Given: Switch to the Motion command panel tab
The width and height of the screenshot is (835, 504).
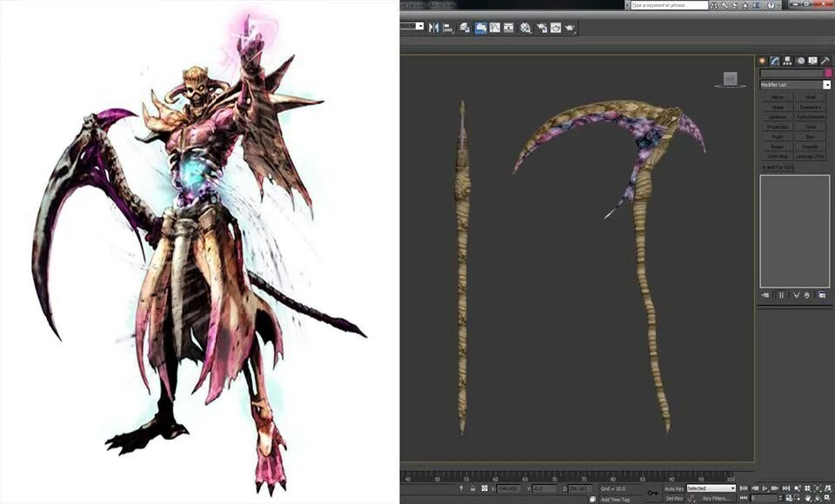Looking at the screenshot, I should coord(801,61).
